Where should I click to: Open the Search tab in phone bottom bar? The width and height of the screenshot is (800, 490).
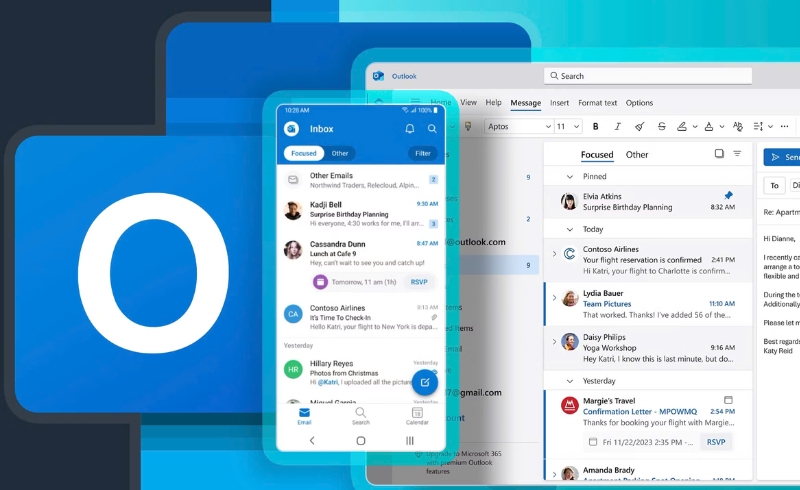coord(361,416)
